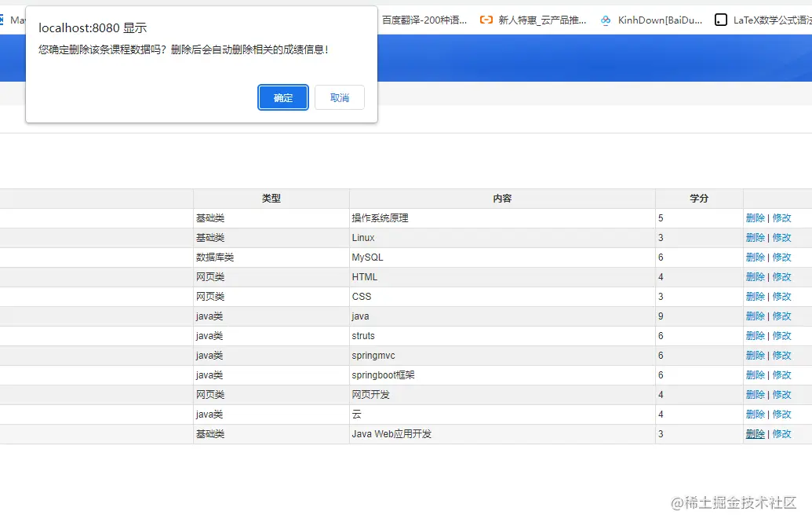Select the Linux content cell
This screenshot has height=526, width=812.
coord(502,238)
